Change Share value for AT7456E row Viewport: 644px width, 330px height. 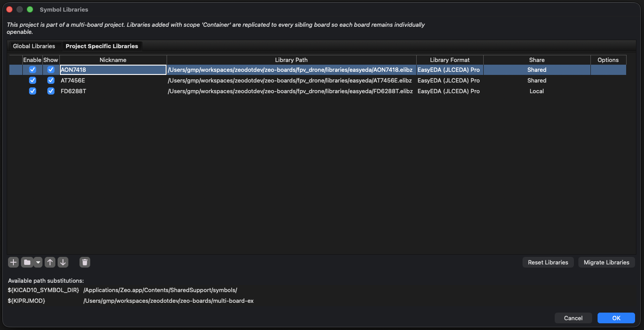[537, 80]
